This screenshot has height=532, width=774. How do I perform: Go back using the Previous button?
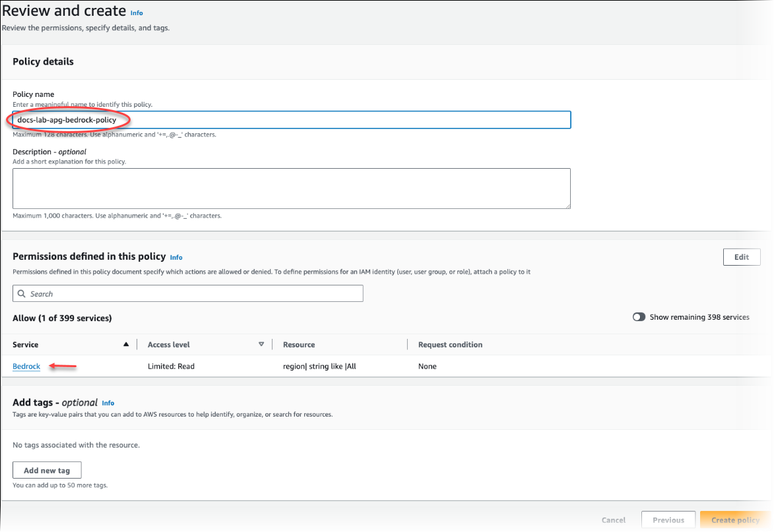point(668,519)
